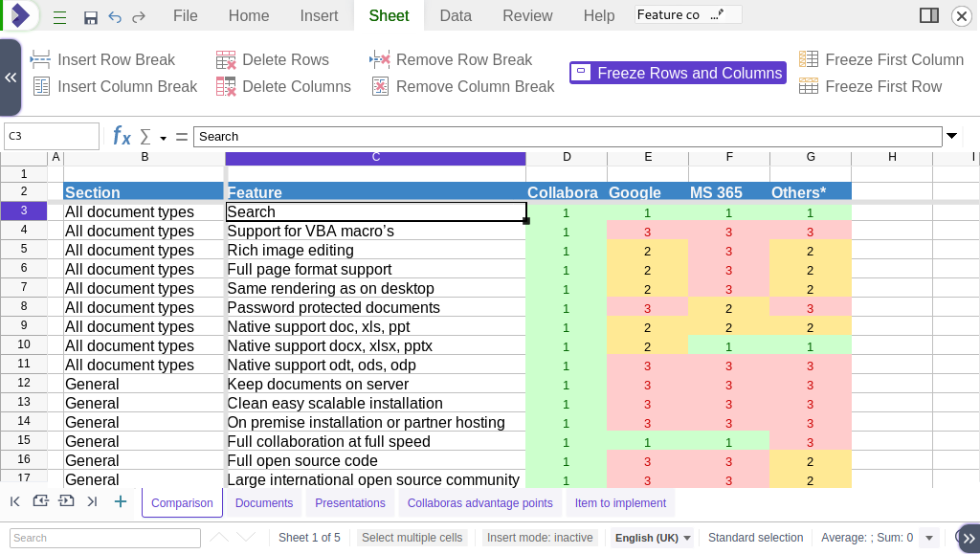
Task: Collapse the ribbon with left chevrons
Action: click(11, 78)
